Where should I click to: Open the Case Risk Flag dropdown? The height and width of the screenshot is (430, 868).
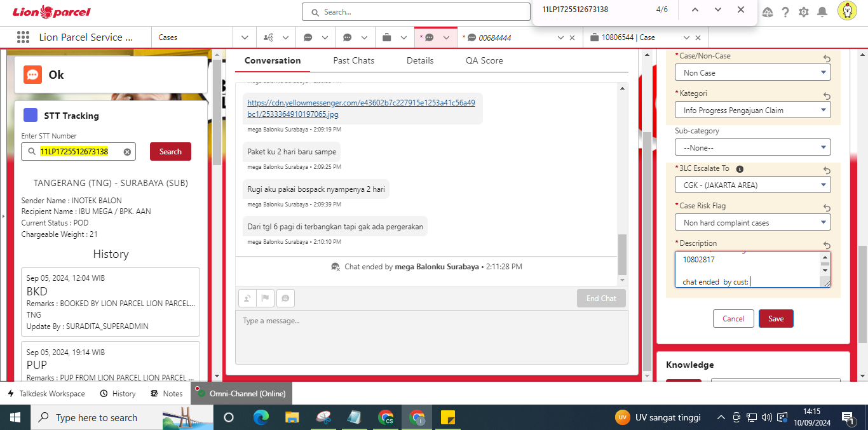click(752, 222)
